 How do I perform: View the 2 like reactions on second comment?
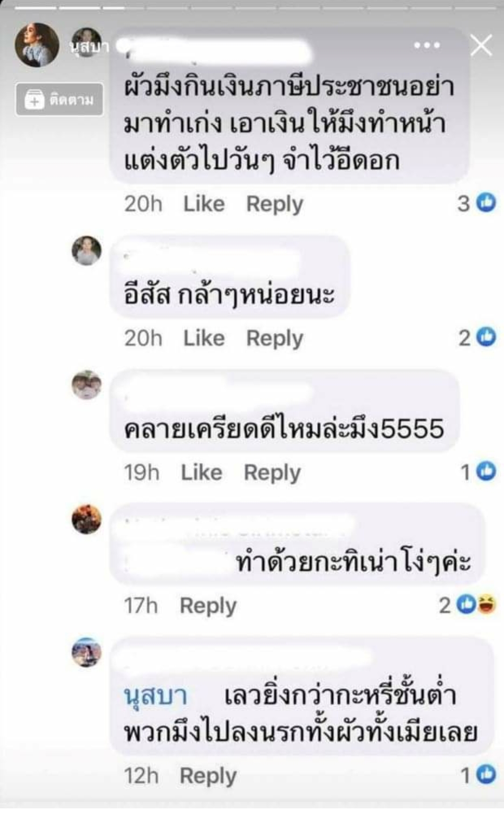[x=477, y=338]
